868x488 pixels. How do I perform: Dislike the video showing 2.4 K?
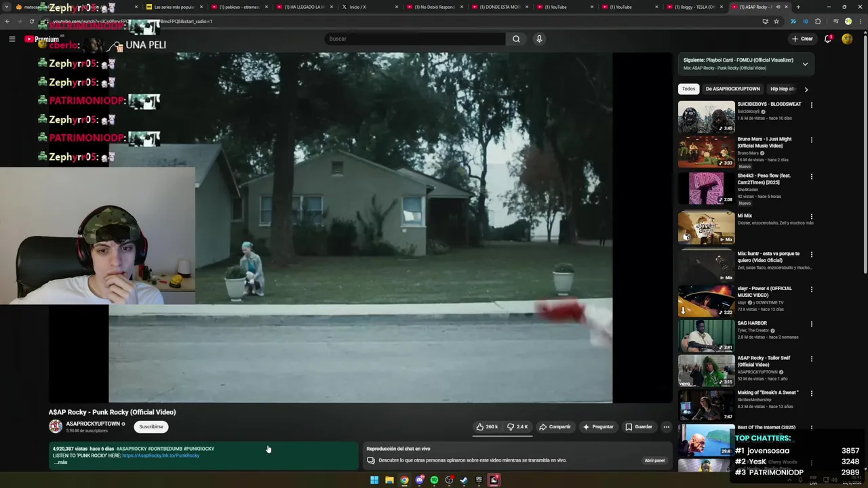pyautogui.click(x=517, y=427)
